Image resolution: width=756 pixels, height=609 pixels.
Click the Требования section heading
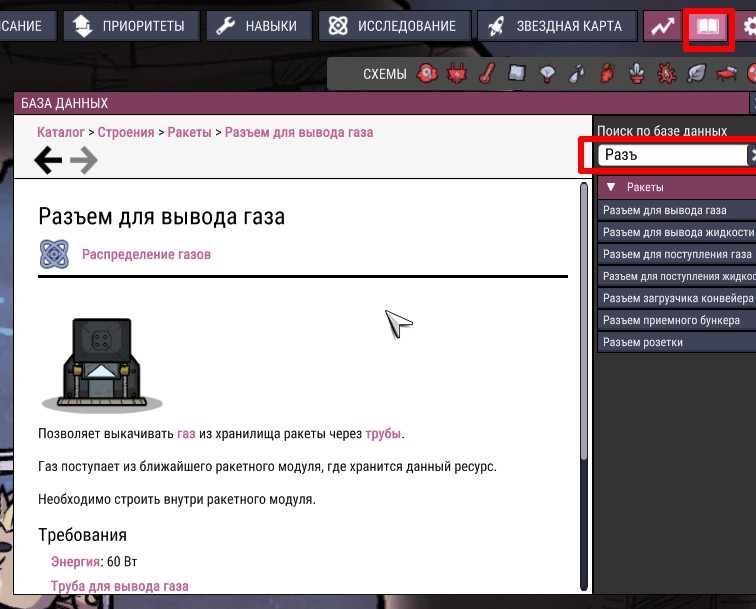(82, 535)
